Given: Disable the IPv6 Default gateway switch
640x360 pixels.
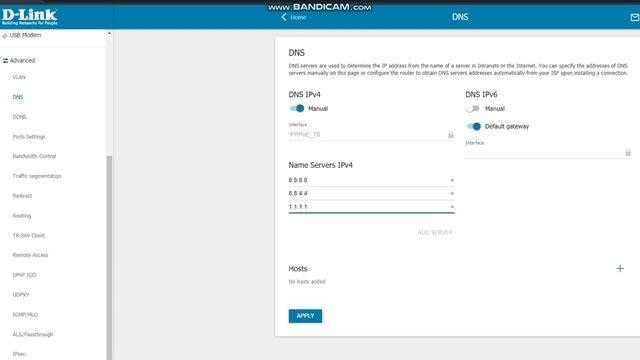Looking at the screenshot, I should pos(474,127).
